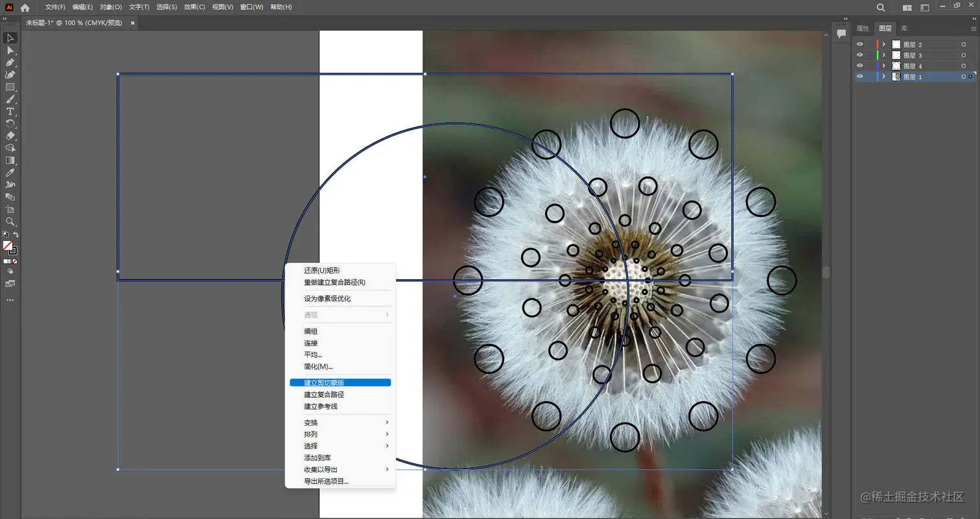Select the Rotate tool
This screenshot has height=519, width=980.
(10, 124)
